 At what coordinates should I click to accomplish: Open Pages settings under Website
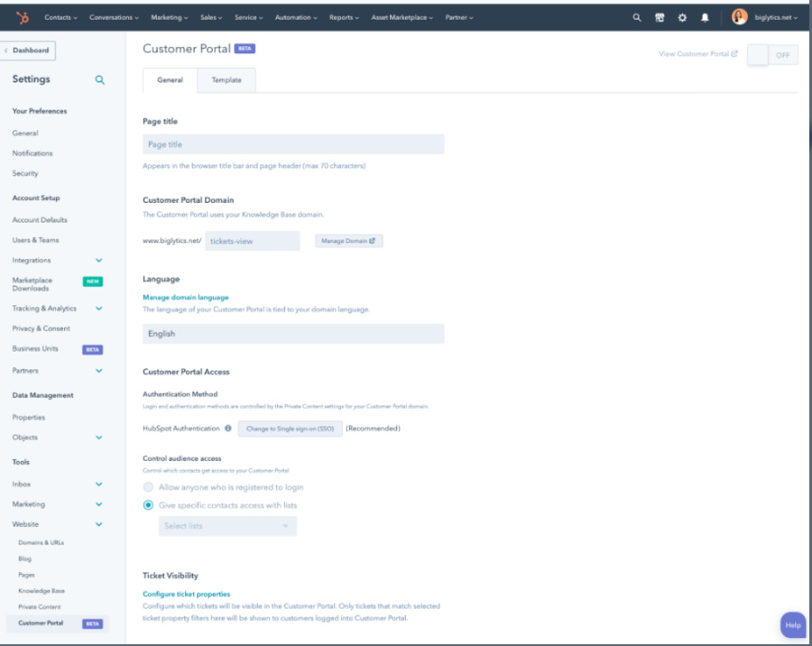(26, 575)
